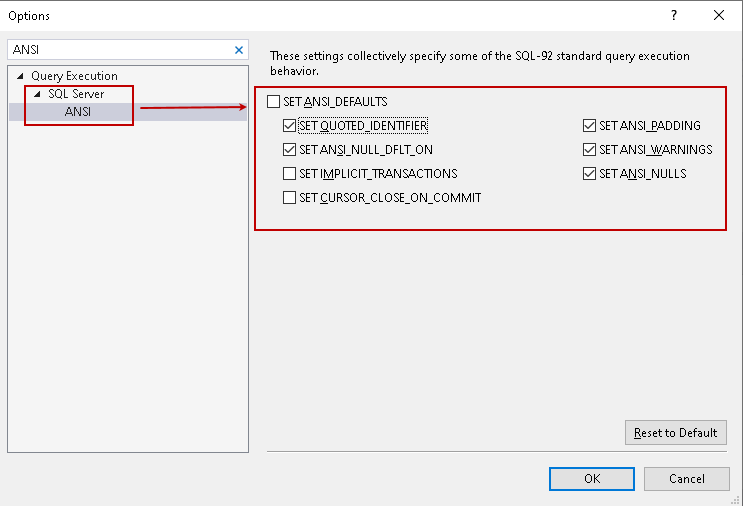Collapse the SQL Server tree node
The image size is (743, 506).
pos(38,94)
